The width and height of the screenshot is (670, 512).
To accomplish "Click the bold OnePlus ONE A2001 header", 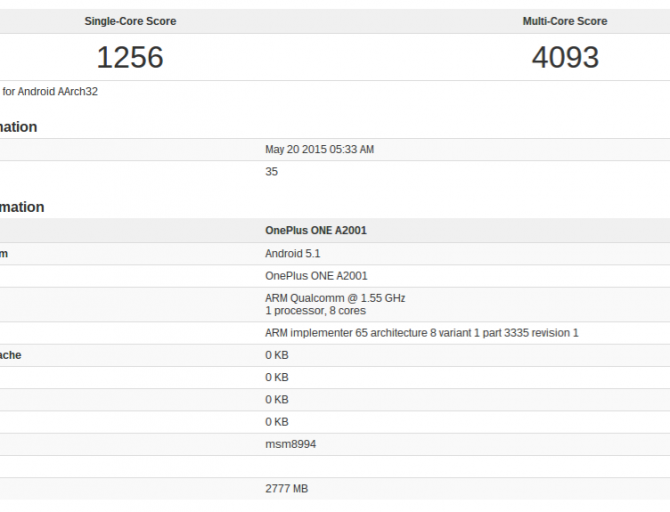I will click(315, 231).
